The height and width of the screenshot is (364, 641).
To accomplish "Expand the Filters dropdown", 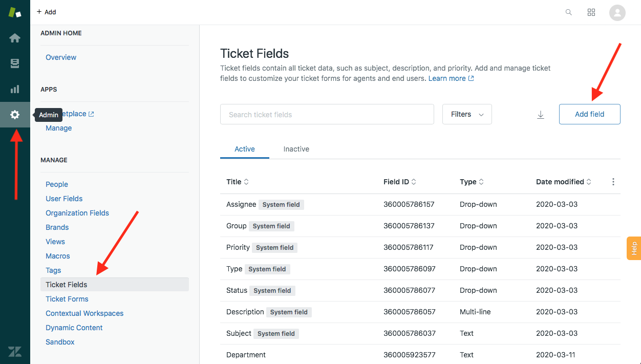I will click(467, 114).
